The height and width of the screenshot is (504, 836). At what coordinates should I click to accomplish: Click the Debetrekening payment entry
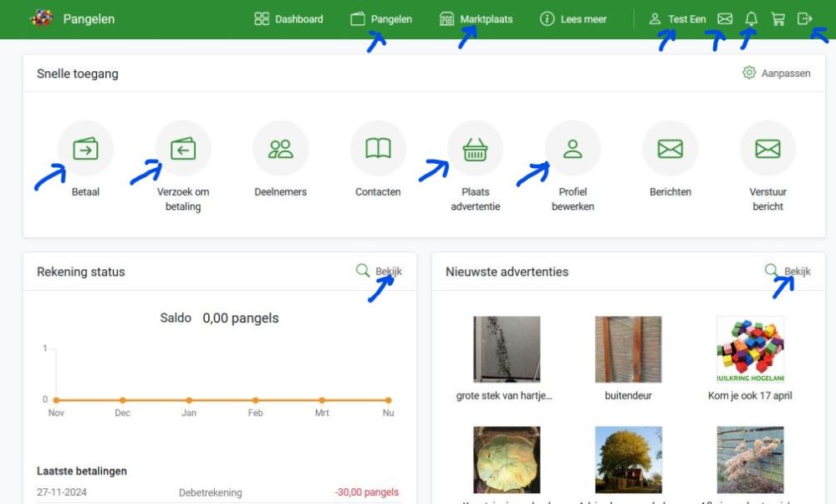[x=210, y=493]
